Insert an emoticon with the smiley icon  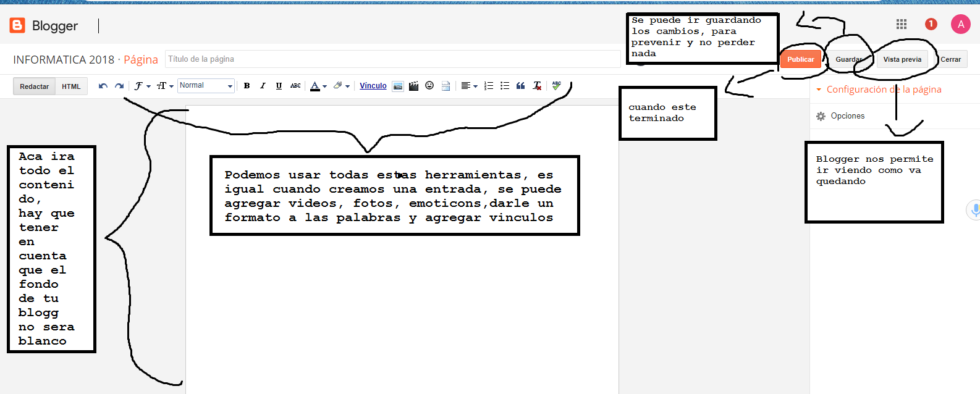(x=429, y=86)
